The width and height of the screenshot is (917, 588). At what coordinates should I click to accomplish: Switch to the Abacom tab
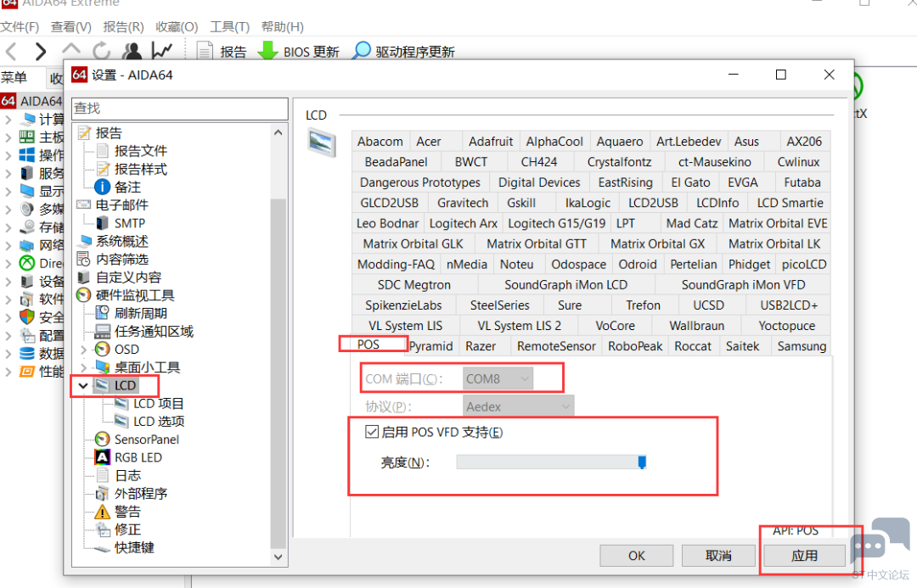[x=380, y=142]
